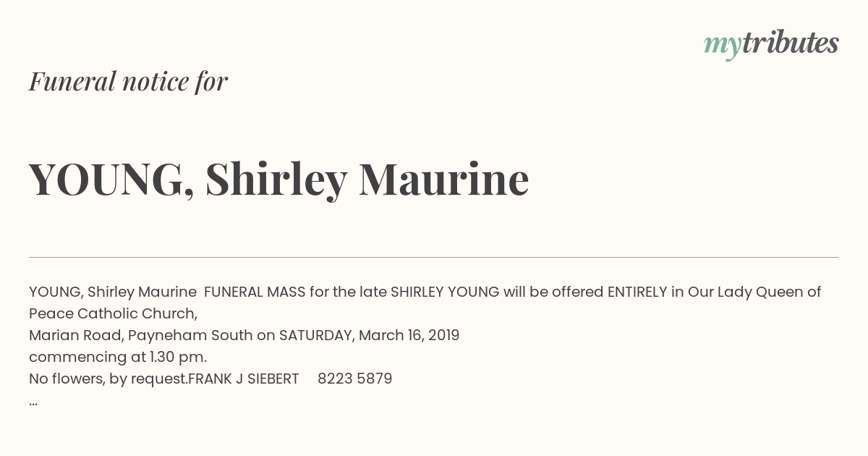The height and width of the screenshot is (456, 868).
Task: Click the mytributes logo
Action: point(771,45)
